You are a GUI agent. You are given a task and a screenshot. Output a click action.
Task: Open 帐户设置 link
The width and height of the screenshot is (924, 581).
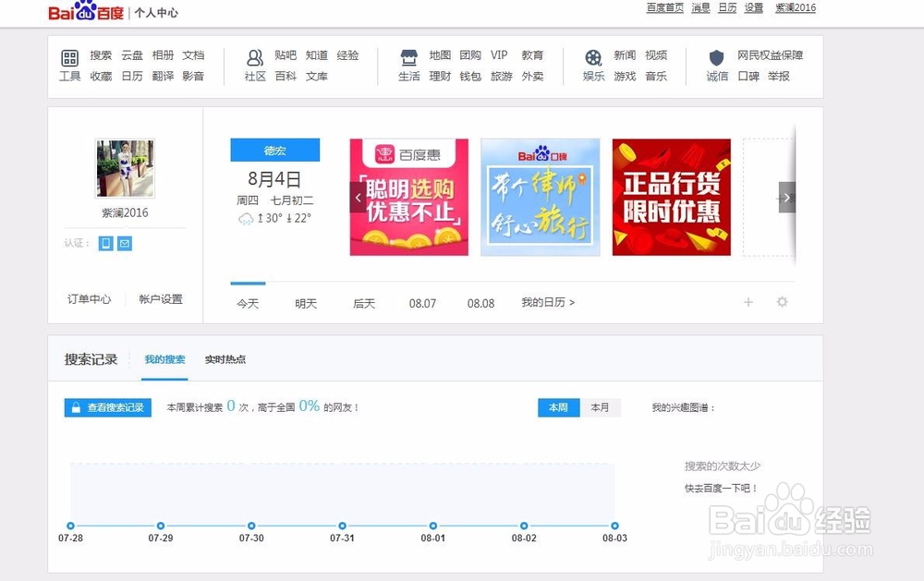(161, 299)
